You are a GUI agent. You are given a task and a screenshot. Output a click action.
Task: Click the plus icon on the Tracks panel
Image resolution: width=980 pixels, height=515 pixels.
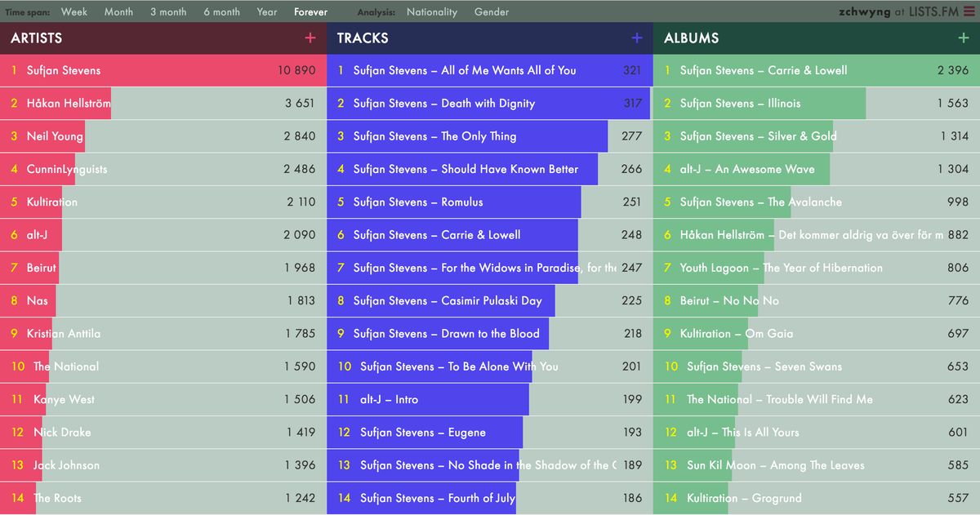[636, 38]
